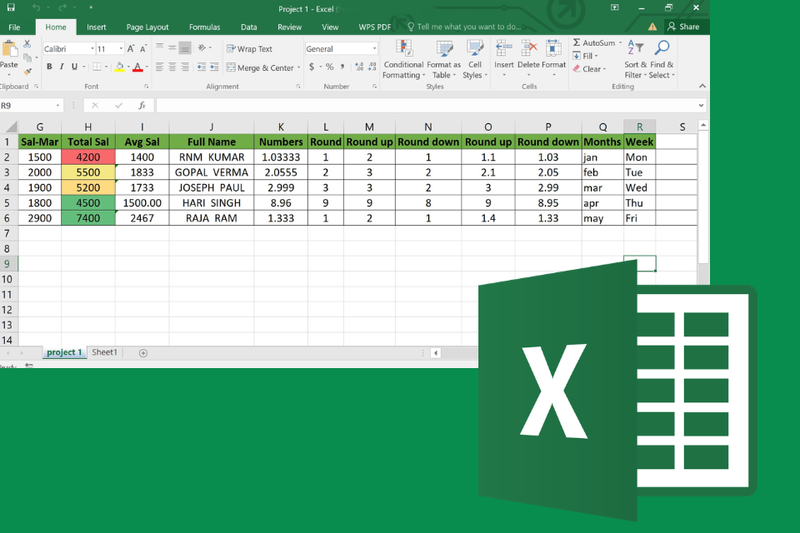The width and height of the screenshot is (800, 533).
Task: Expand the General number format dropdown
Action: point(374,48)
